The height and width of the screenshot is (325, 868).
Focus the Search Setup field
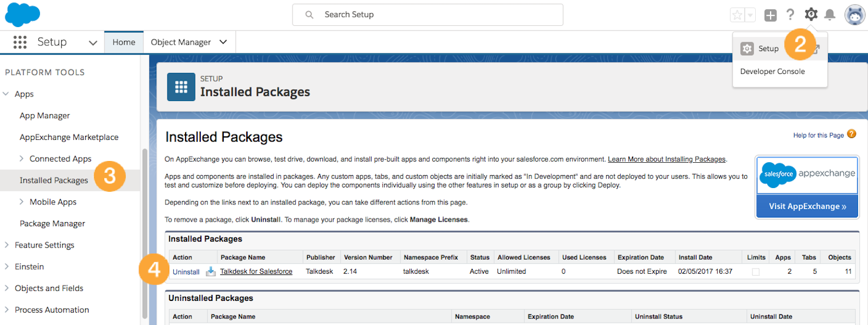[x=428, y=15]
